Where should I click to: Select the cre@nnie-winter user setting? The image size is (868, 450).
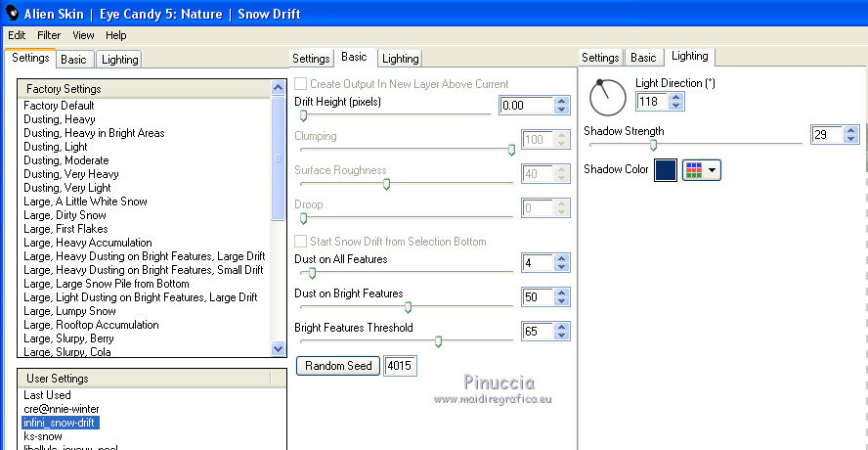click(61, 409)
